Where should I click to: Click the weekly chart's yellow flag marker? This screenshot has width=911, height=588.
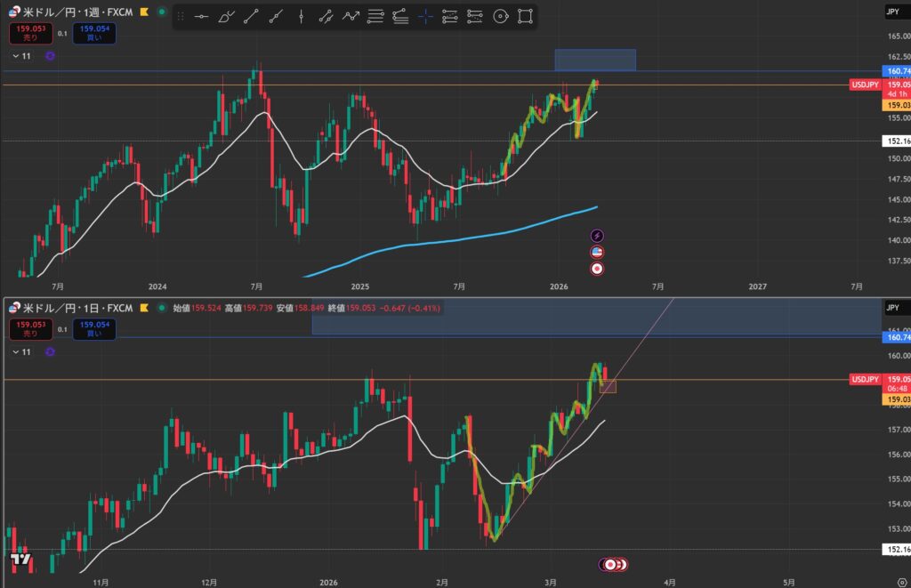(x=141, y=12)
